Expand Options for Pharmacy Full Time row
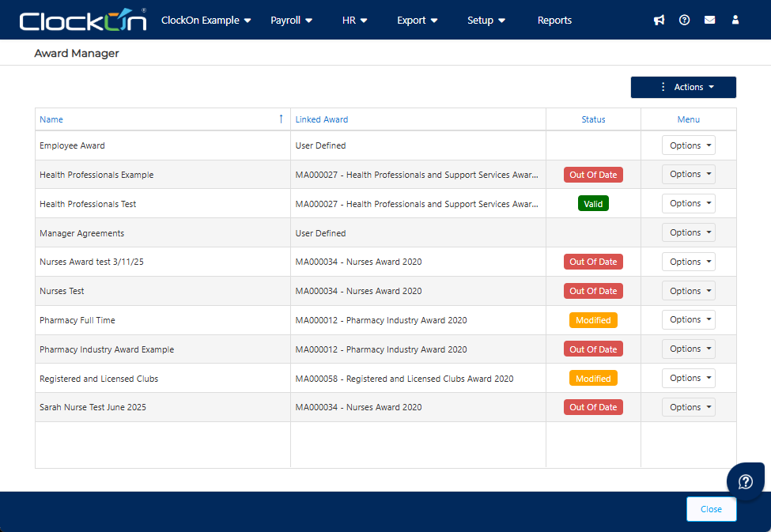 tap(688, 320)
